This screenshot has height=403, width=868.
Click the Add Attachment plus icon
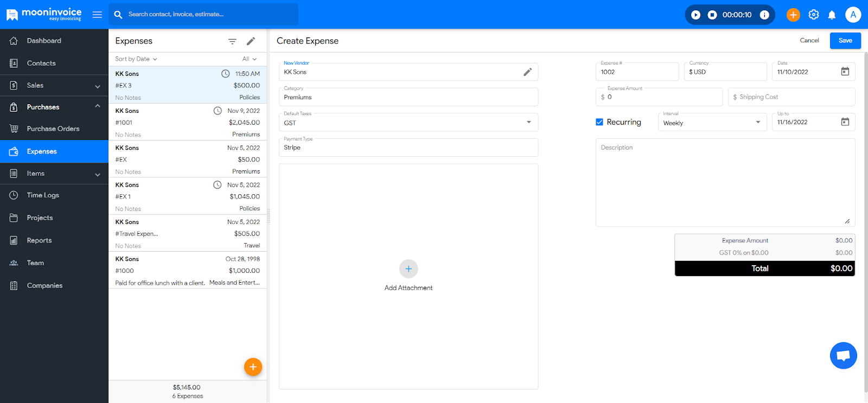(409, 268)
